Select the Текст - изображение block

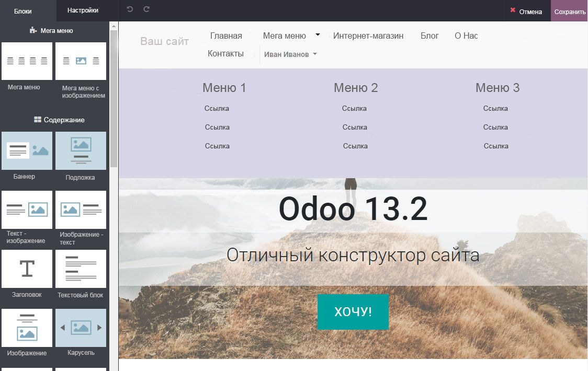tap(27, 210)
